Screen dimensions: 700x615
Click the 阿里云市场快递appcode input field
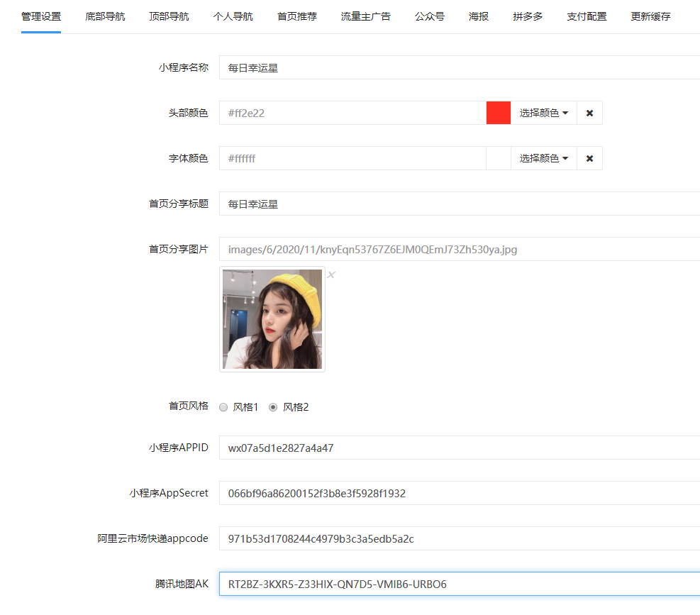(x=460, y=538)
